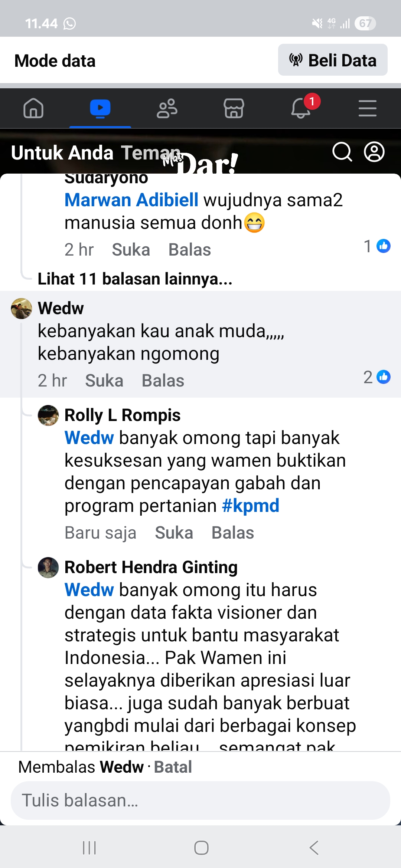The width and height of the screenshot is (401, 868).
Task: Tap the Android home navigation button
Action: pos(201,848)
